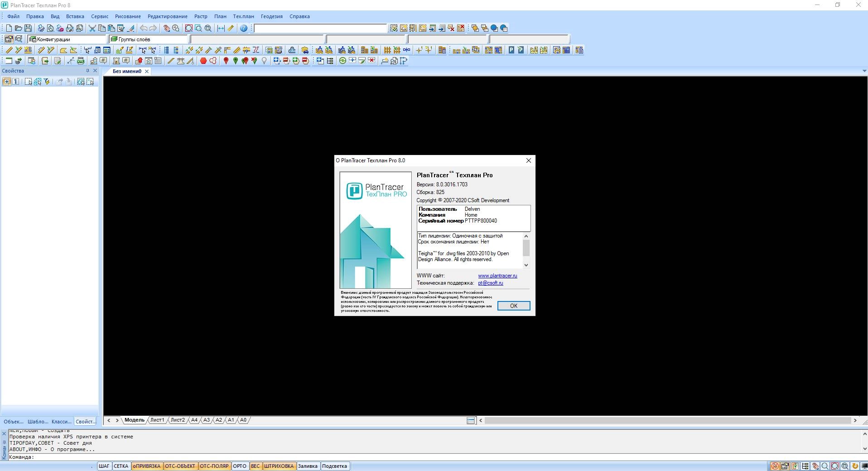Click the print preview icon
The height and width of the screenshot is (471, 868).
[x=50, y=28]
